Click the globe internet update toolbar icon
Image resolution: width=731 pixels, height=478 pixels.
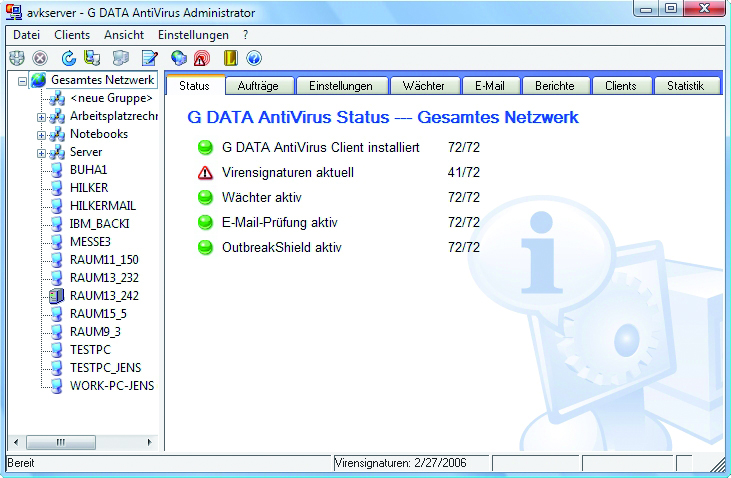pos(179,58)
